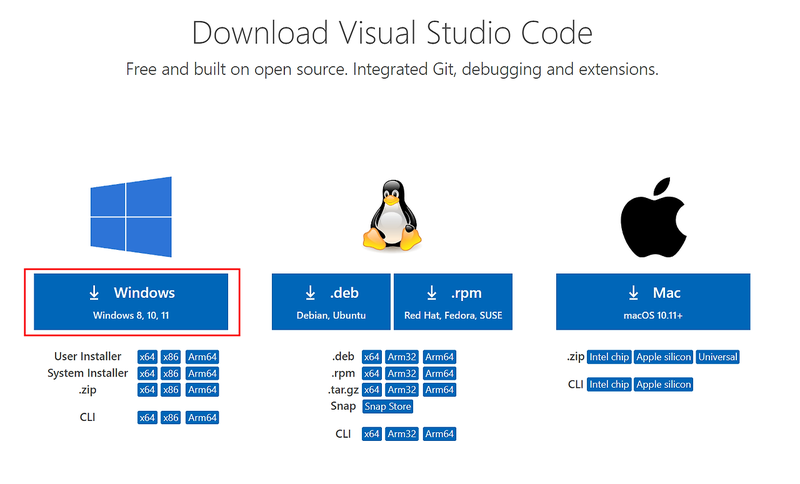The width and height of the screenshot is (800, 484).
Task: Open the Snap Store link
Action: (x=388, y=406)
